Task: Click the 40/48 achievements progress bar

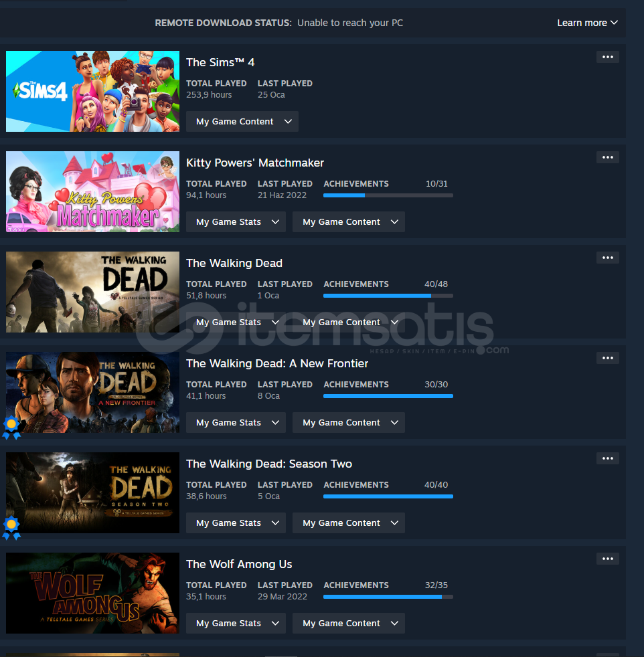Action: tap(388, 296)
